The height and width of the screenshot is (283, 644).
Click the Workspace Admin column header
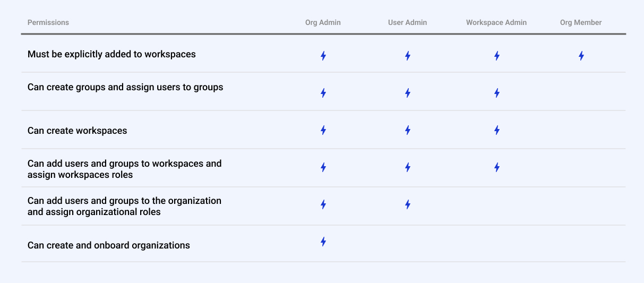[496, 22]
